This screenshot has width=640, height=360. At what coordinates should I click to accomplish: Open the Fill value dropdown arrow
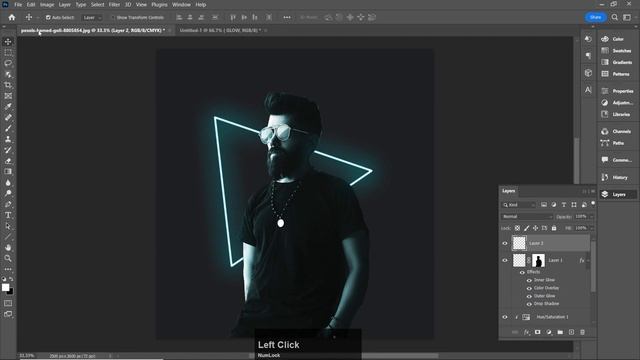pyautogui.click(x=591, y=228)
